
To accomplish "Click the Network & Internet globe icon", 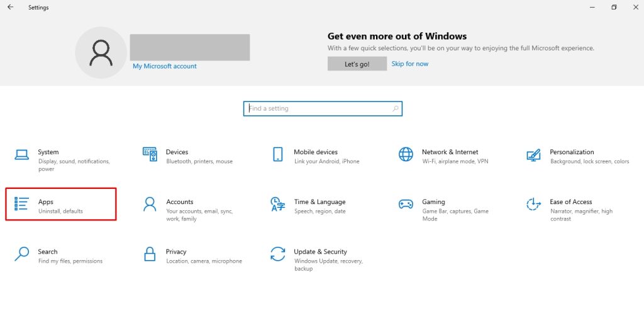I will (406, 154).
